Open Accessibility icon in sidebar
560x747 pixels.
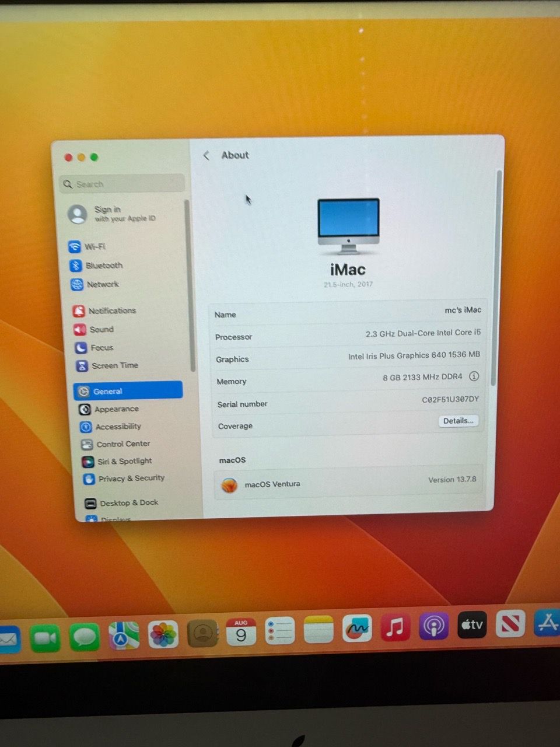tap(86, 427)
